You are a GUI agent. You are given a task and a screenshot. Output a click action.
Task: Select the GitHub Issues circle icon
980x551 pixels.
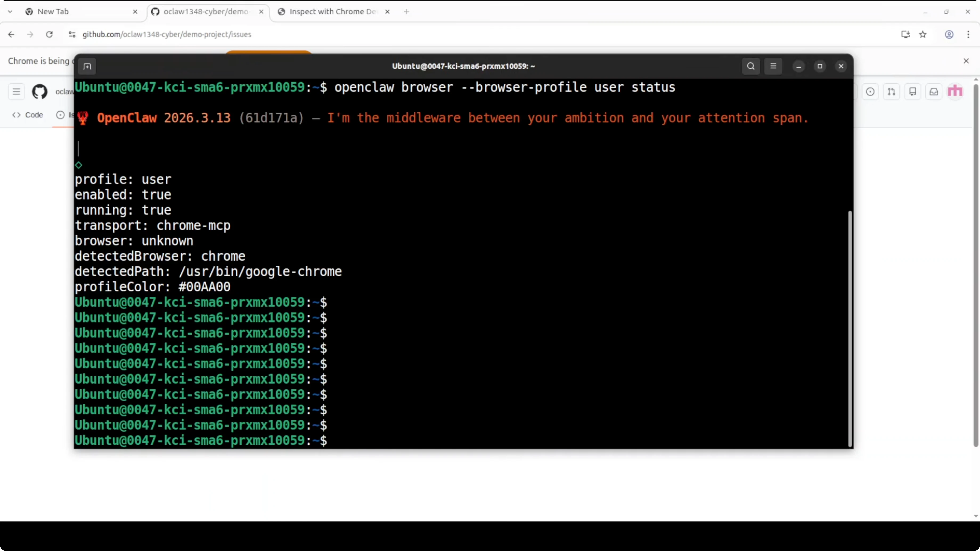point(60,115)
